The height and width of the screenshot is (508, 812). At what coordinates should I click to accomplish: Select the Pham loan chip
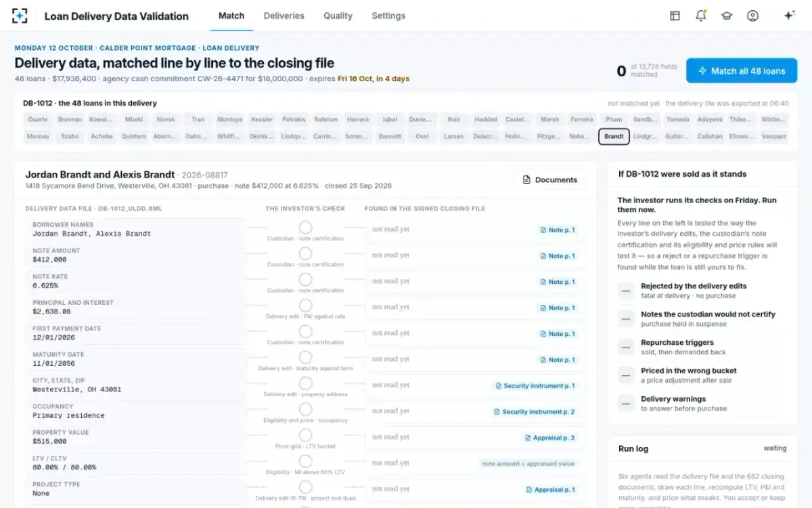click(614, 119)
